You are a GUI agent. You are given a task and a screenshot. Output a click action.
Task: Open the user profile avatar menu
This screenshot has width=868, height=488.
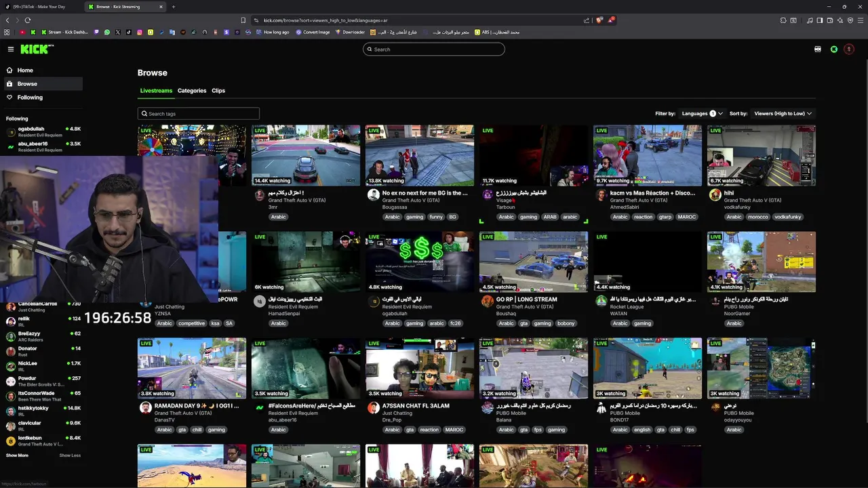pos(849,49)
